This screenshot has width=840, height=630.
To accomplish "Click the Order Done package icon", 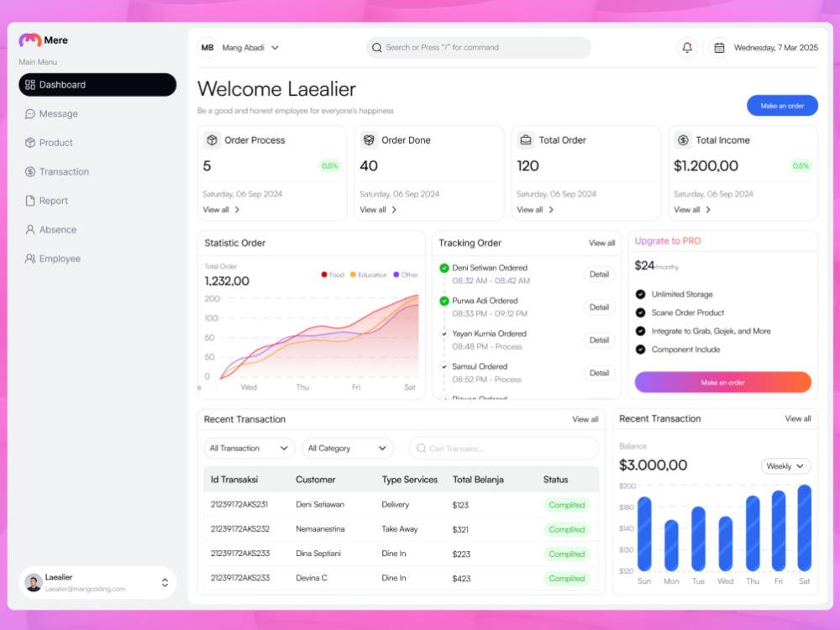I will (369, 140).
